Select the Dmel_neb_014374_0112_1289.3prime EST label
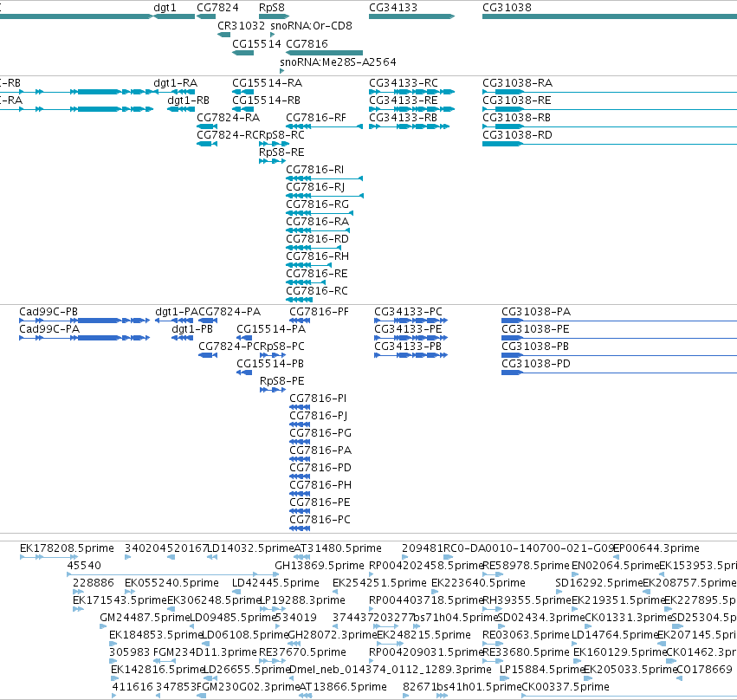 tap(391, 670)
